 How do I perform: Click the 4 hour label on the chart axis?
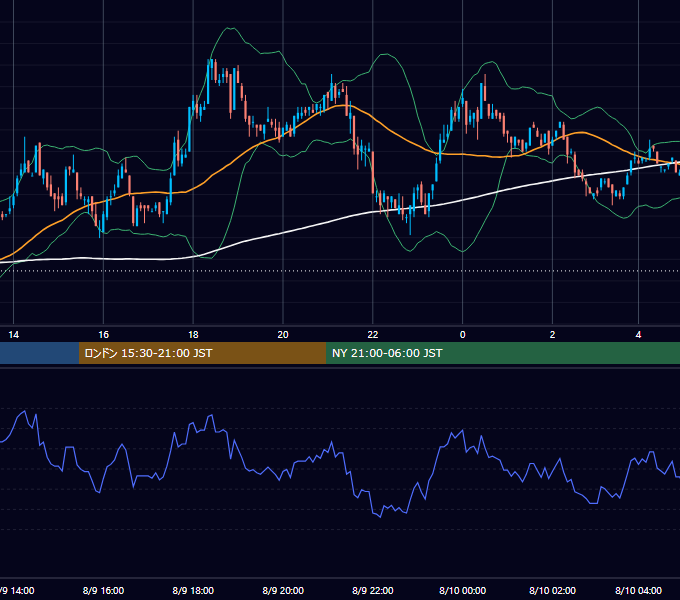[638, 335]
